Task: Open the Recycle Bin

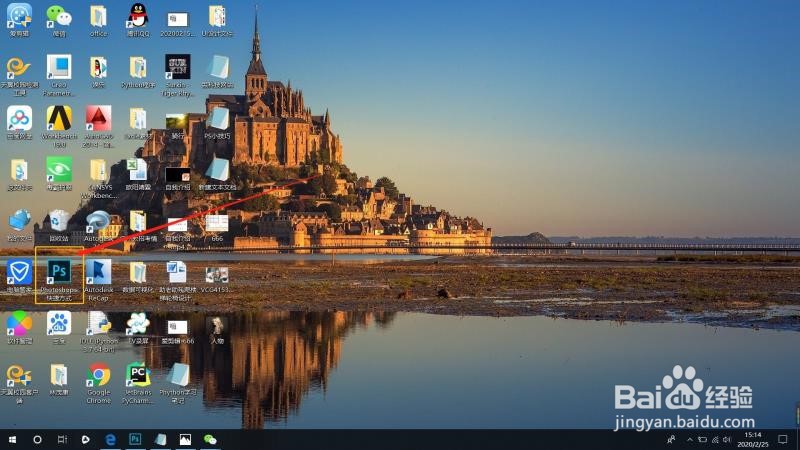Action: (59, 226)
